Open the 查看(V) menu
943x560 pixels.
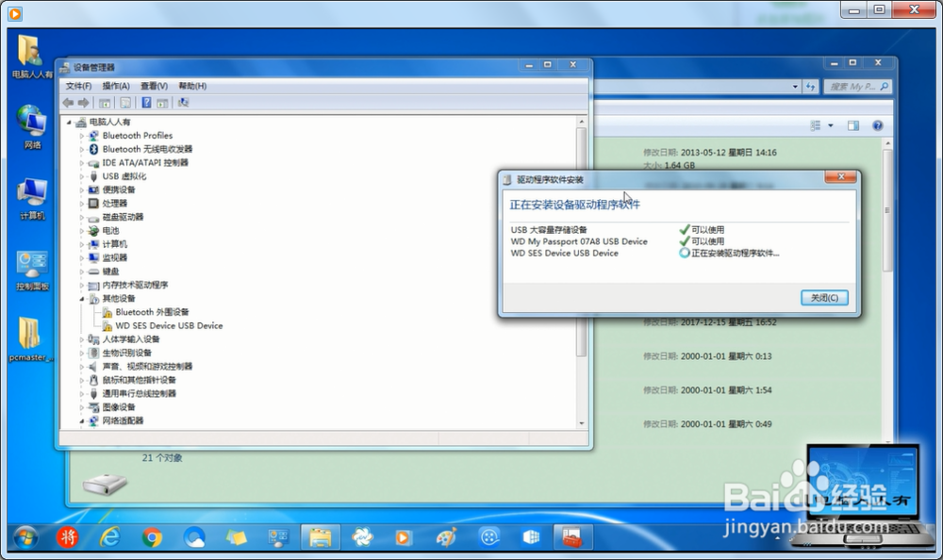tap(154, 86)
